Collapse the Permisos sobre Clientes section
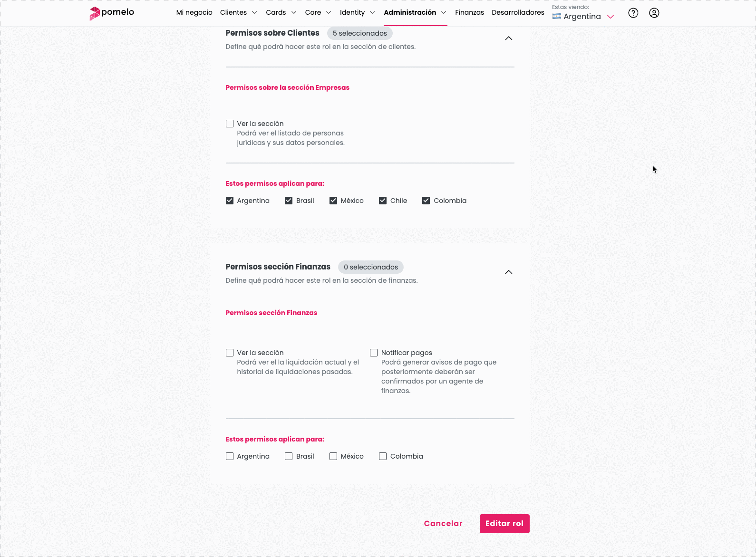Viewport: 756px width, 557px height. click(x=509, y=38)
